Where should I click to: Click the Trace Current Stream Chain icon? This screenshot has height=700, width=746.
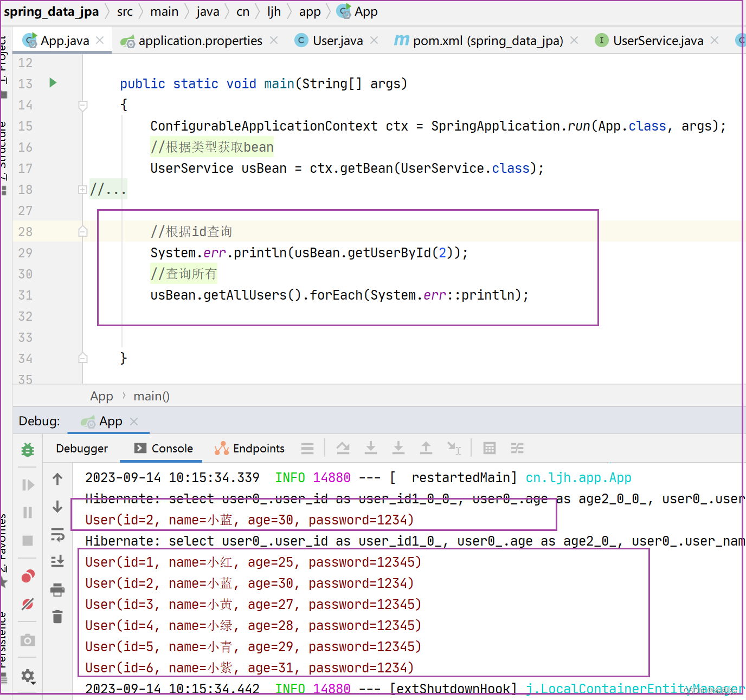(517, 448)
